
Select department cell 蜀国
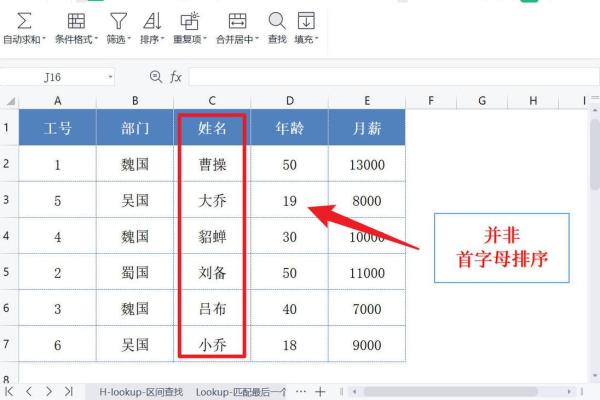tap(135, 272)
